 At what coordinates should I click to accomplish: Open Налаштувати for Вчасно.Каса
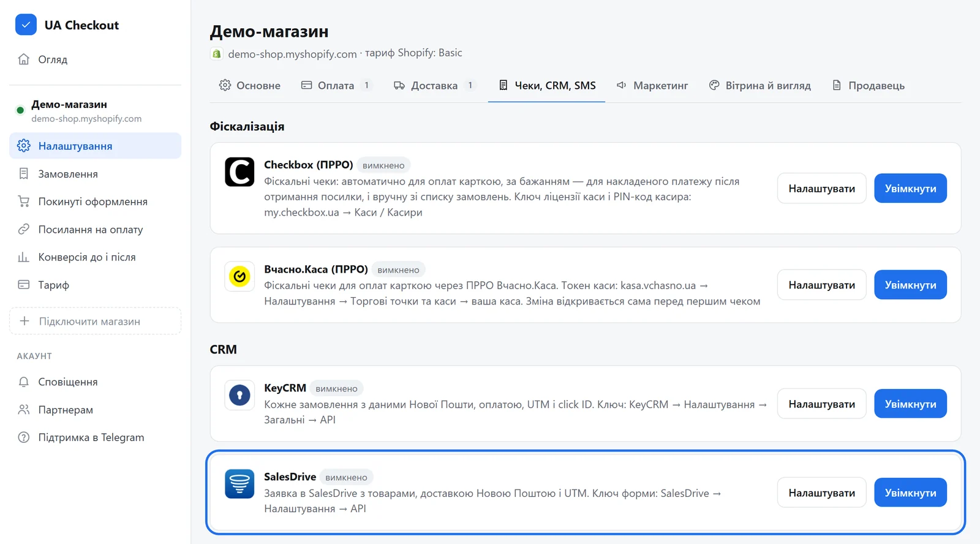point(821,285)
